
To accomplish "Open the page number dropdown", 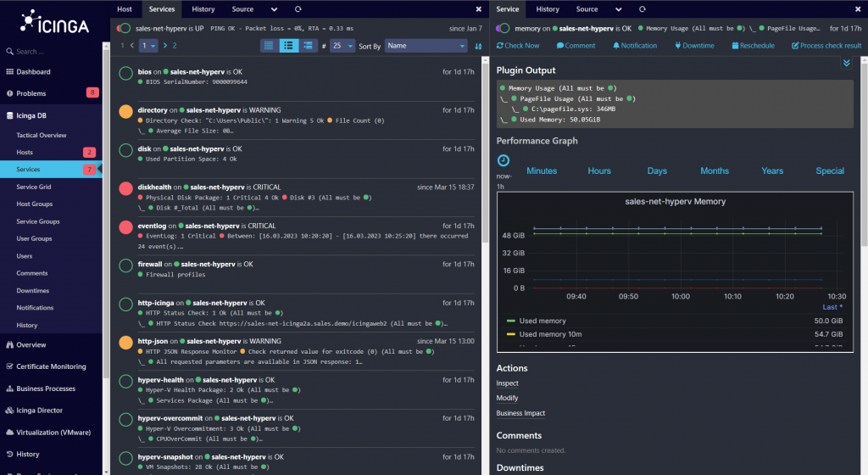I will tap(148, 46).
